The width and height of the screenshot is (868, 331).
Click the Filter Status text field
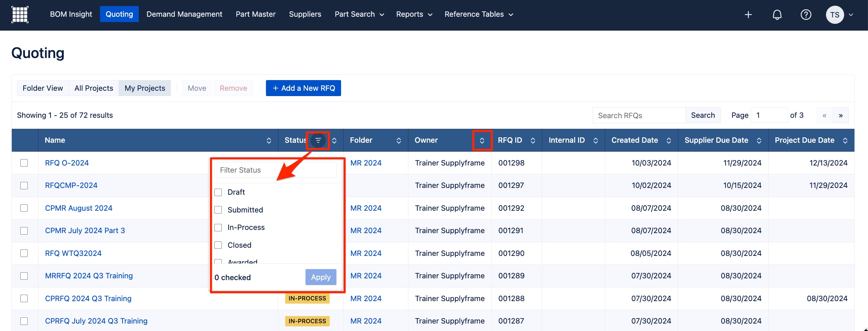click(x=275, y=170)
